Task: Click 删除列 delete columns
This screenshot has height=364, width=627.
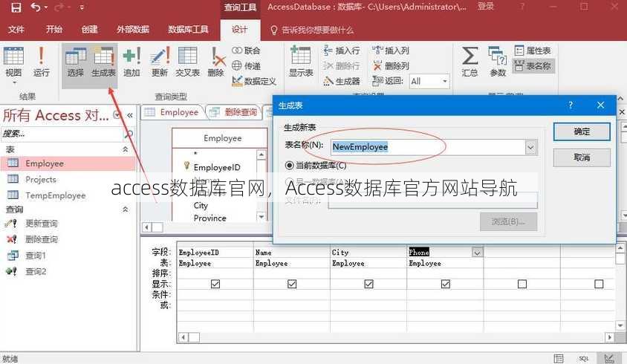Action: coord(391,65)
